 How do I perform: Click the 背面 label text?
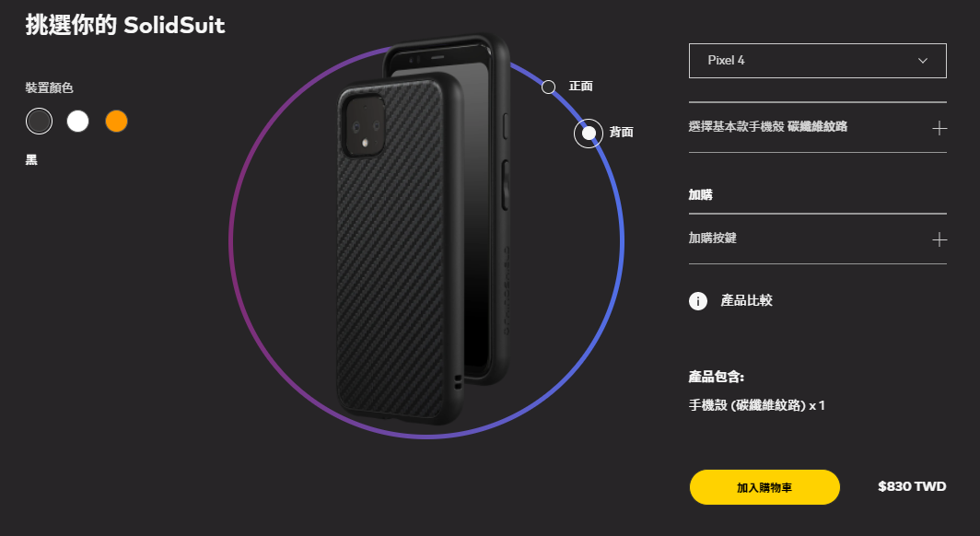pos(621,132)
